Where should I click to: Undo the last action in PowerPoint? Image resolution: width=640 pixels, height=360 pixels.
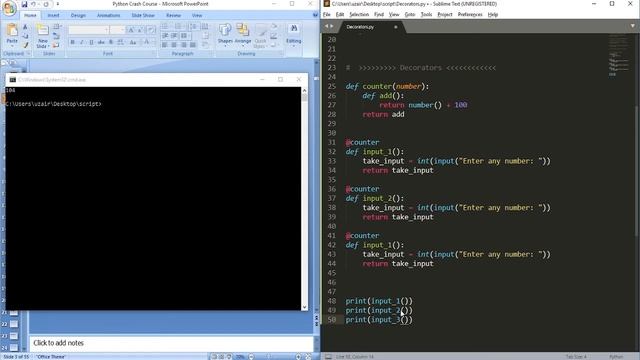(x=33, y=4)
